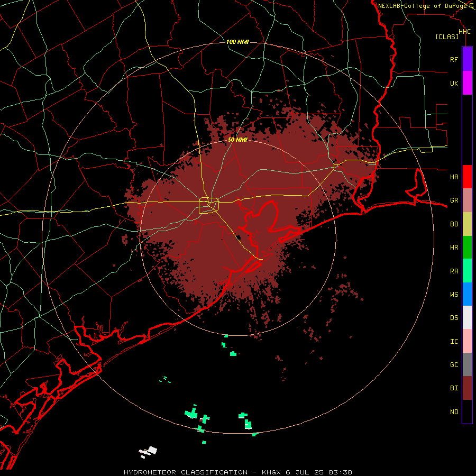Click the BI brown legend swatch
This screenshot has height=476, width=476.
467,388
